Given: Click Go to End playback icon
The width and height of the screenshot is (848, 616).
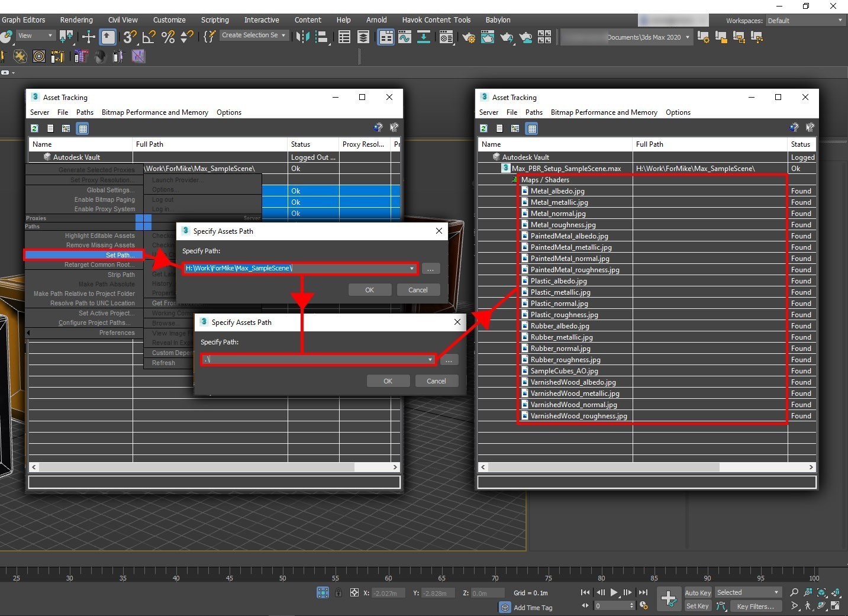Looking at the screenshot, I should (x=643, y=592).
